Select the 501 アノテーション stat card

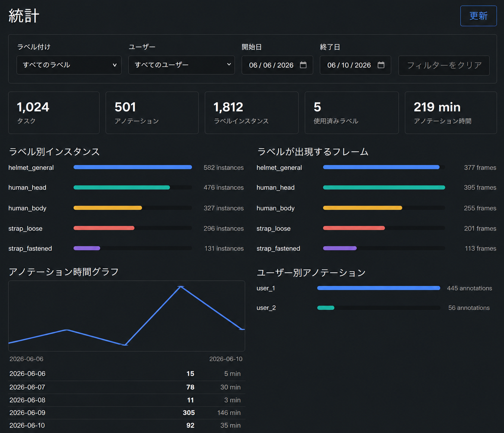(152, 113)
